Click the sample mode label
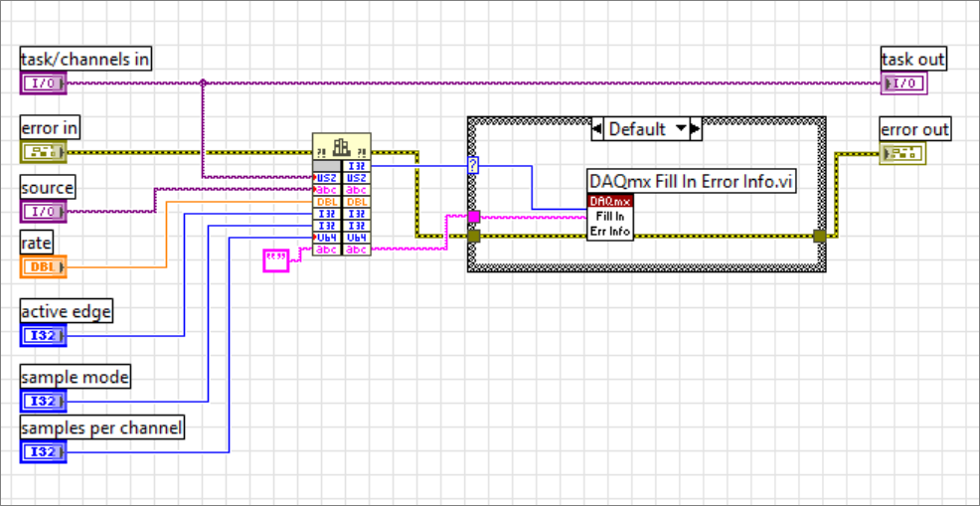The height and width of the screenshot is (506, 980). pyautogui.click(x=75, y=378)
